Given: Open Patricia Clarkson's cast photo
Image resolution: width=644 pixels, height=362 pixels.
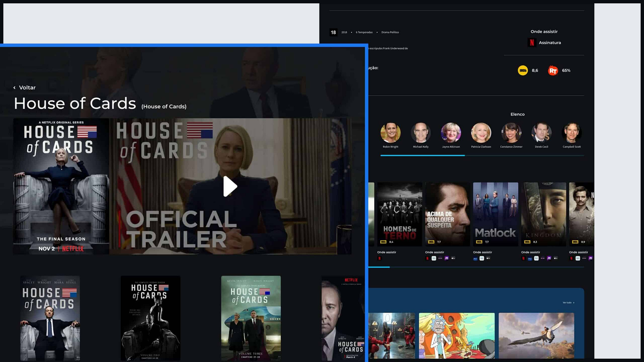Looking at the screenshot, I should 481,133.
